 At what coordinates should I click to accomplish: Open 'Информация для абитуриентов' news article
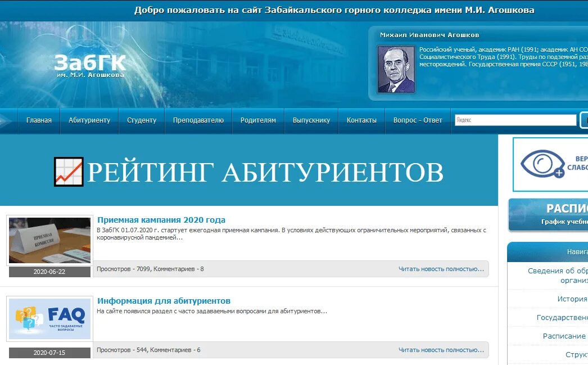click(164, 300)
